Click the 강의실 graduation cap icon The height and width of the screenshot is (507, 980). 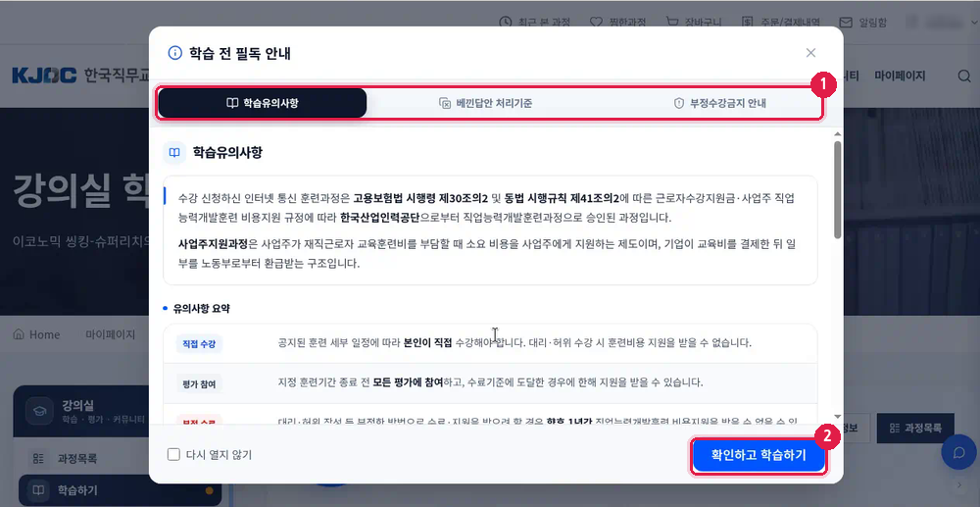click(39, 411)
